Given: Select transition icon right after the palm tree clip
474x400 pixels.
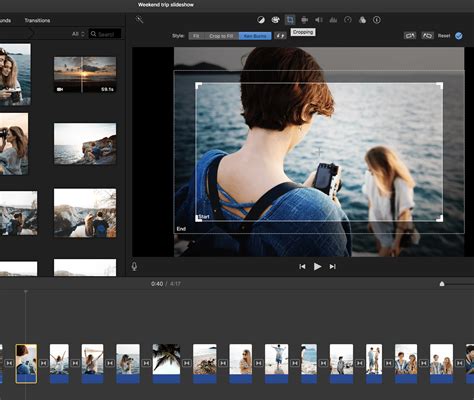Looking at the screenshot, I should pyautogui.click(x=186, y=363).
